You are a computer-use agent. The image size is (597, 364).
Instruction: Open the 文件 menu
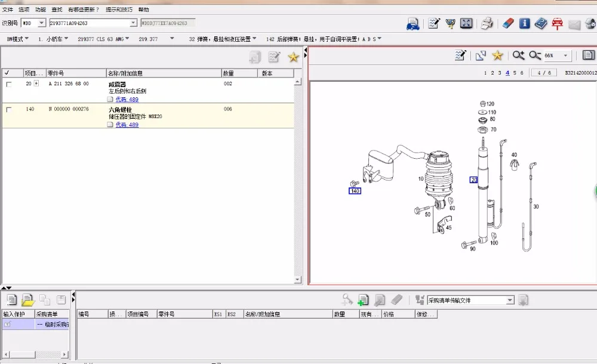point(8,10)
